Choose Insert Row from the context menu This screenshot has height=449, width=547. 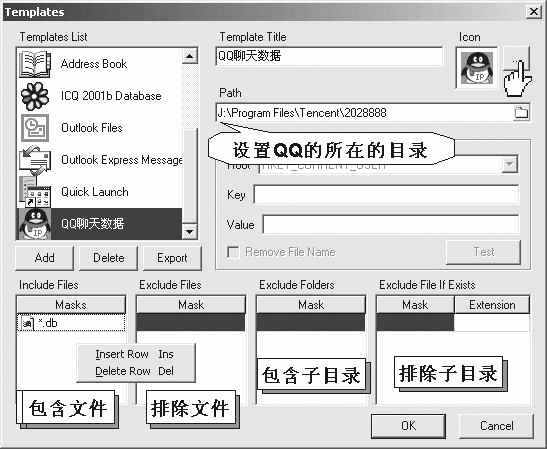point(134,354)
